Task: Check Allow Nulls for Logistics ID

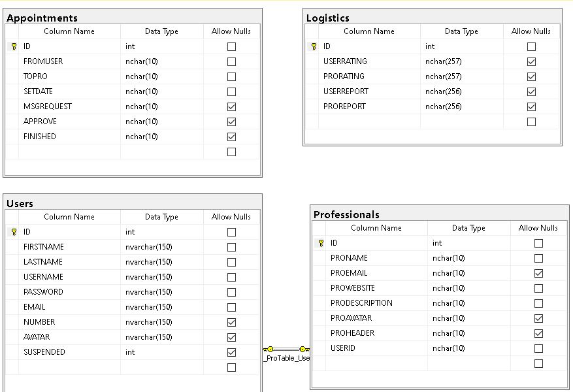Action: tap(531, 47)
